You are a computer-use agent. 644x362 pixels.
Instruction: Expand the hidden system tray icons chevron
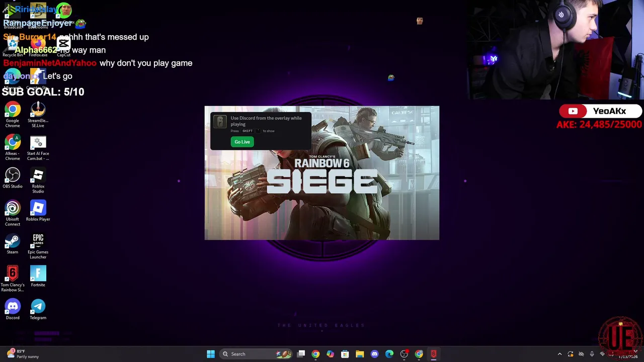pos(559,354)
